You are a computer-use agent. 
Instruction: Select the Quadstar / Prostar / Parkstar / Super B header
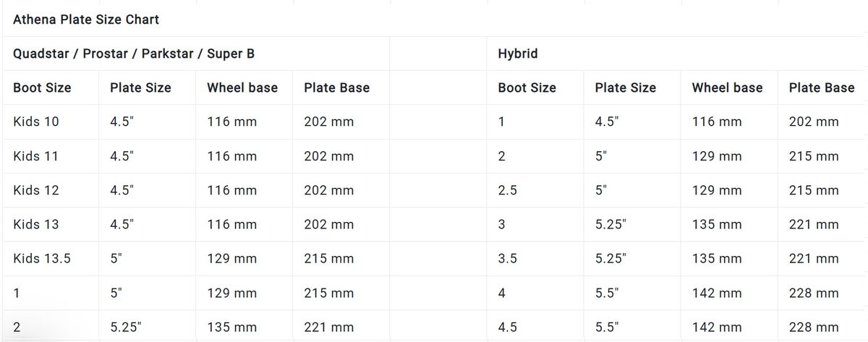point(133,54)
